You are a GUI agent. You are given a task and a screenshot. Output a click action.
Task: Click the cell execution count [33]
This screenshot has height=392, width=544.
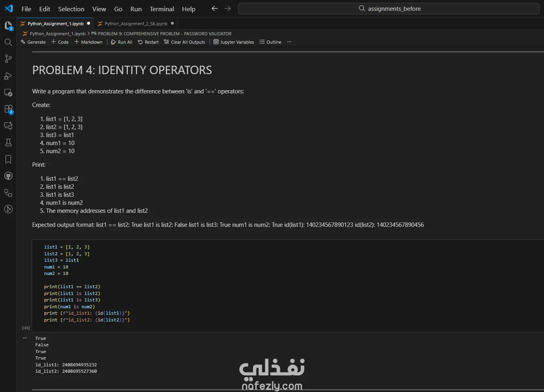tap(26, 328)
